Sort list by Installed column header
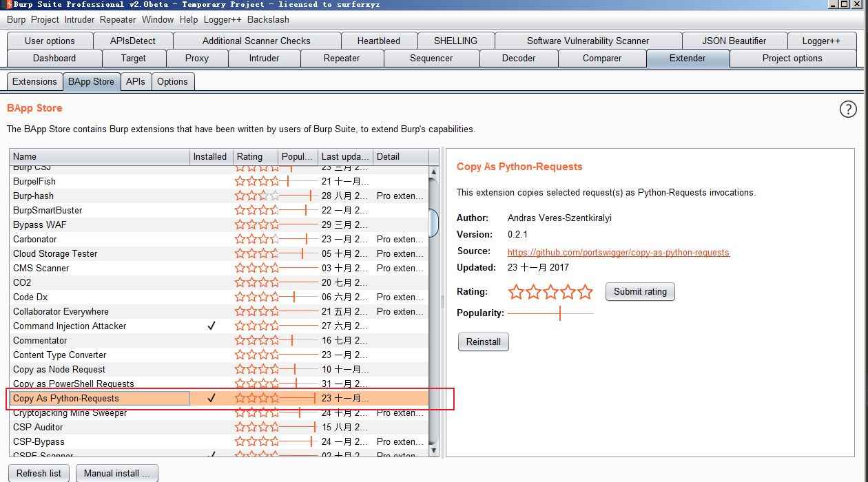This screenshot has height=482, width=868. [x=211, y=156]
